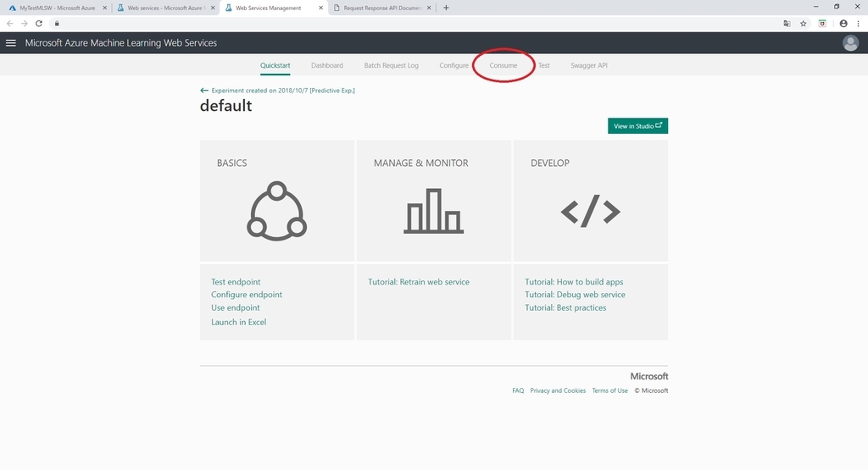This screenshot has width=868, height=470.
Task: Open the browser three-dot menu
Action: coord(858,23)
